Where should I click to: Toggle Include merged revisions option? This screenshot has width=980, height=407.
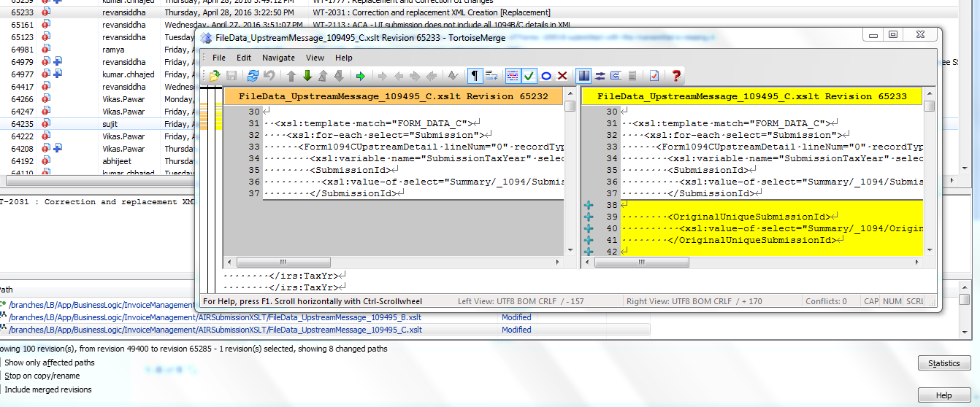[47, 389]
